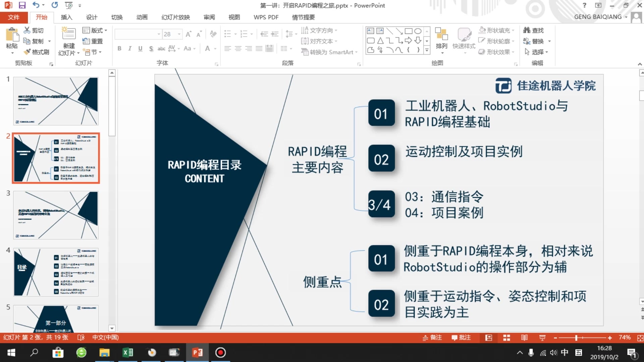Switch to Reading view icon
Viewport: 644px width, 362px height.
click(524, 338)
